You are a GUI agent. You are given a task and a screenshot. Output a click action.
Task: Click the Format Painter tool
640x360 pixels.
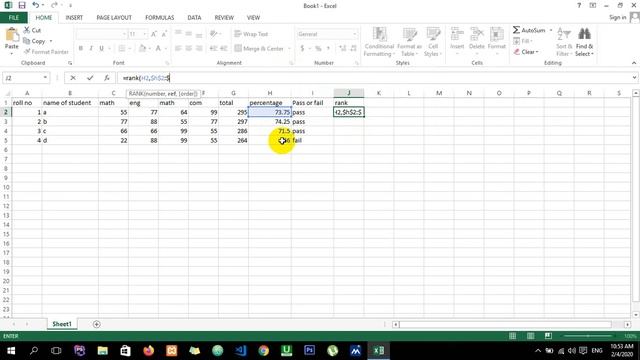(x=46, y=52)
